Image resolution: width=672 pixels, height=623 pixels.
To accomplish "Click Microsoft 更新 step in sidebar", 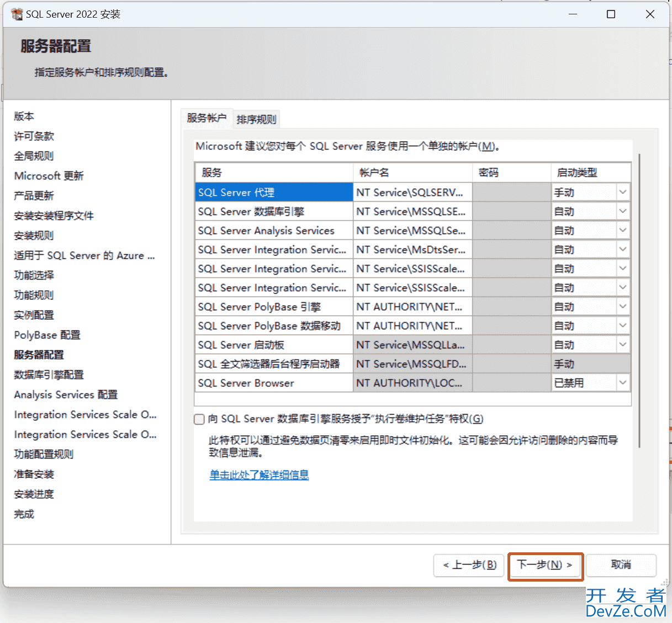I will point(49,176).
